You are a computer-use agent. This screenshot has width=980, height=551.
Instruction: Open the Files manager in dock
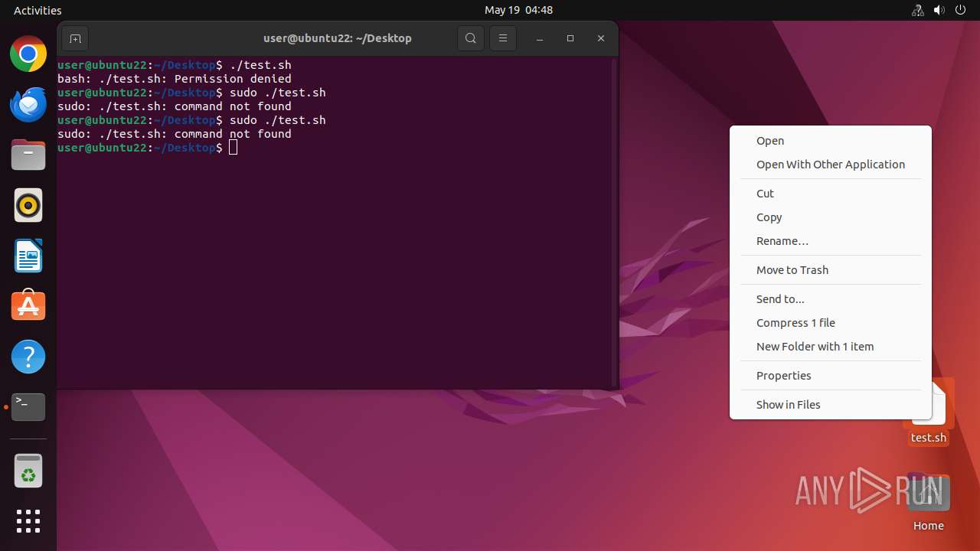[28, 155]
